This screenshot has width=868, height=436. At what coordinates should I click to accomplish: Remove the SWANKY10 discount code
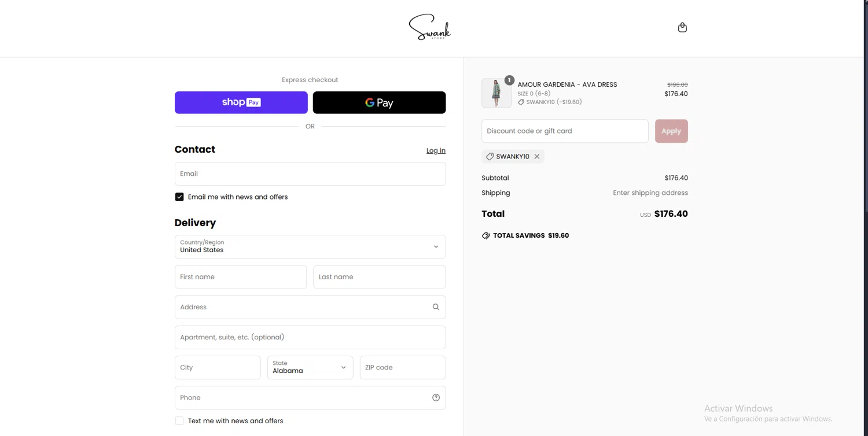[537, 157]
